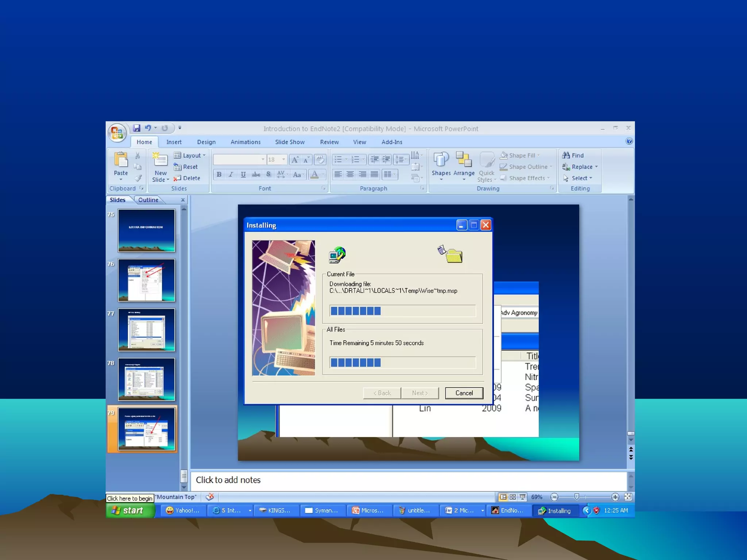The image size is (747, 560).
Task: Toggle Bold formatting
Action: click(219, 174)
